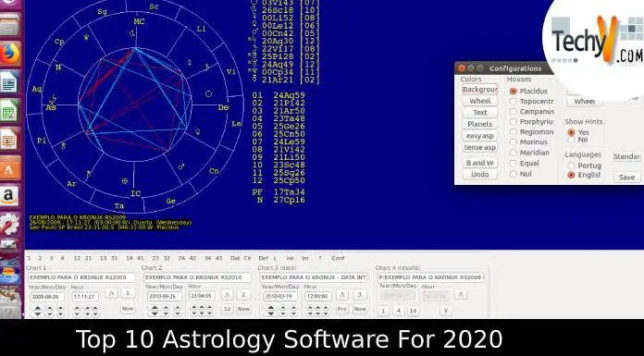The height and width of the screenshot is (356, 644).
Task: Set Show Hints to Yes
Action: coord(571,132)
